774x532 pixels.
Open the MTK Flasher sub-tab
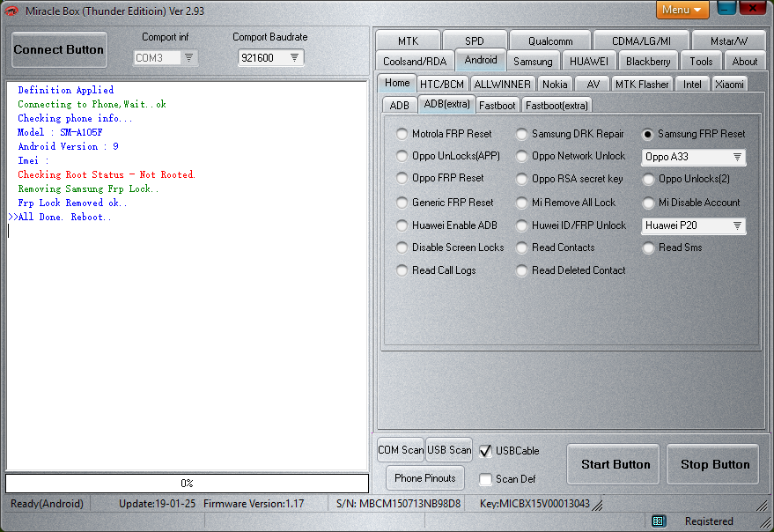tap(642, 85)
